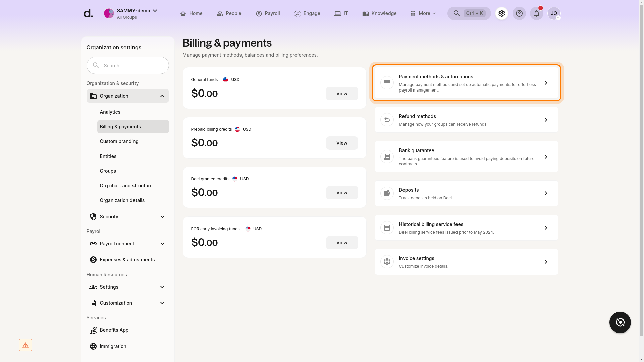Click the Benefits App hand-heart icon
Image resolution: width=644 pixels, height=362 pixels.
(93, 330)
